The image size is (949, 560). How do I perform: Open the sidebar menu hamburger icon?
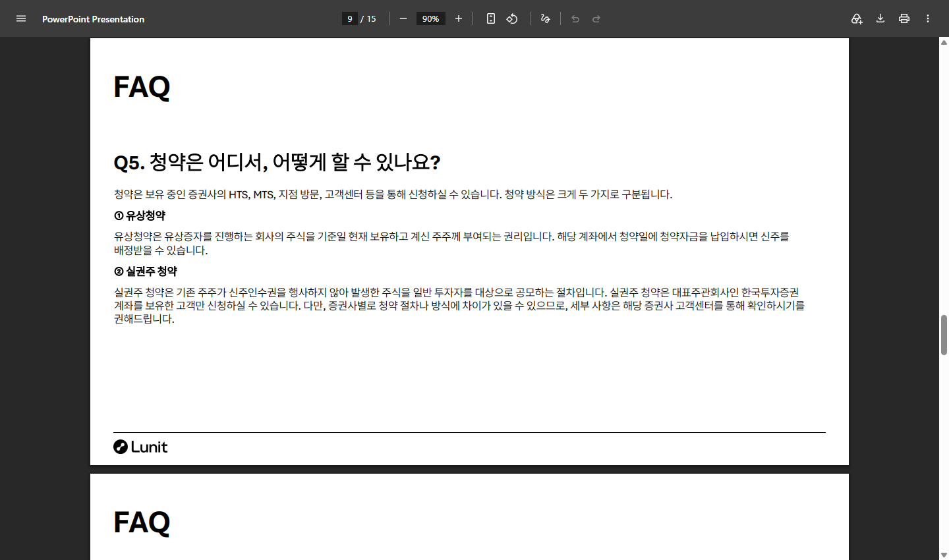21,18
